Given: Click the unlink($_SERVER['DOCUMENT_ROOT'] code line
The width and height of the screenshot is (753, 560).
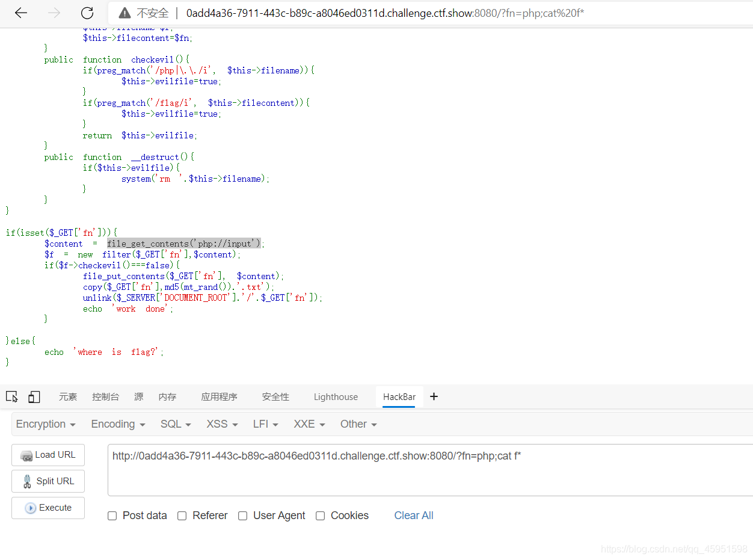Looking at the screenshot, I should tap(203, 298).
